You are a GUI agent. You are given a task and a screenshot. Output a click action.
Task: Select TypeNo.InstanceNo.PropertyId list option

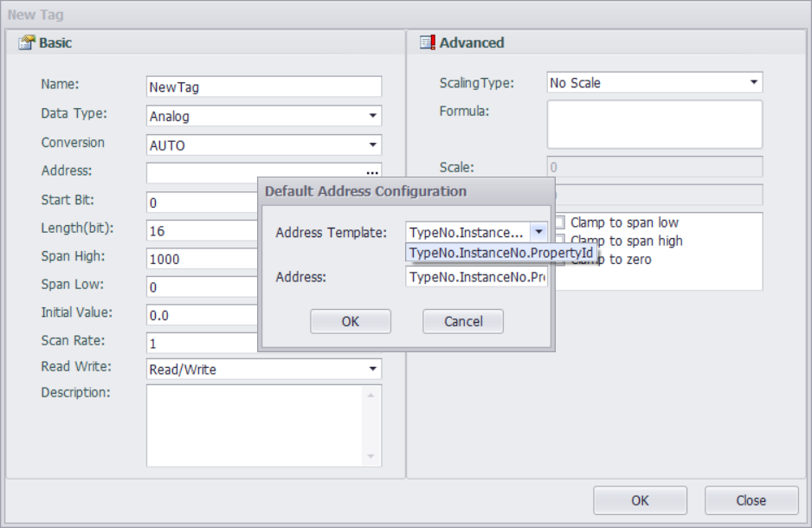click(x=500, y=253)
